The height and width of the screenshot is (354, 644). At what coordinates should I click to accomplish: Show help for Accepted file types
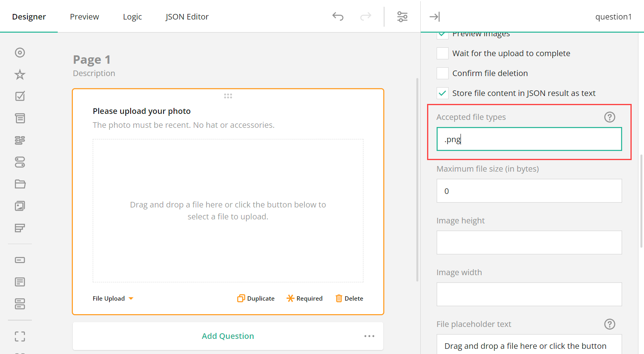(610, 117)
